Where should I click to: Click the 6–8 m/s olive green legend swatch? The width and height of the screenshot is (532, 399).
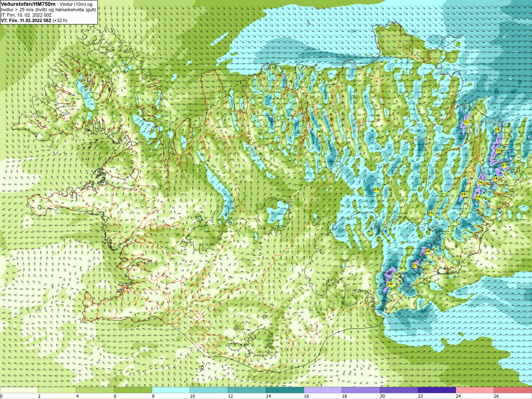coord(133,390)
